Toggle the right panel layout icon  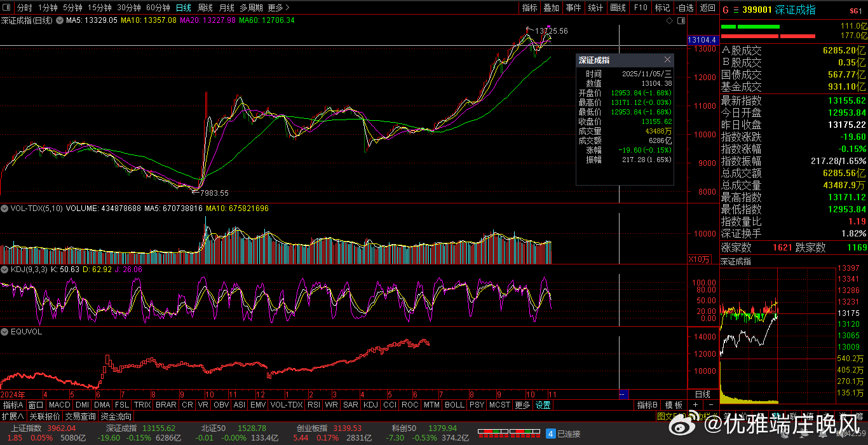681,21
